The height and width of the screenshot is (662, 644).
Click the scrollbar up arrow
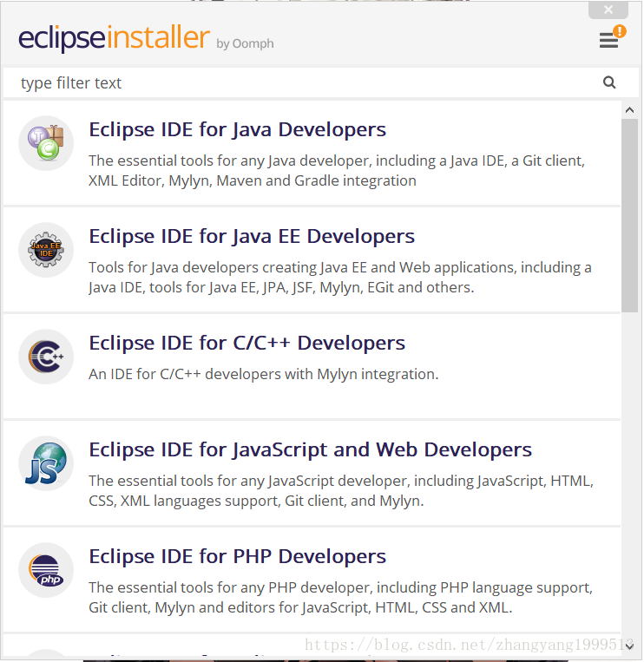coord(629,110)
